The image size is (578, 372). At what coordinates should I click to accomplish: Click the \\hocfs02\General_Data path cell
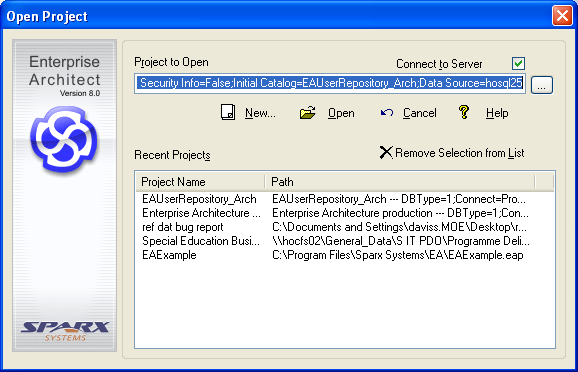(401, 241)
